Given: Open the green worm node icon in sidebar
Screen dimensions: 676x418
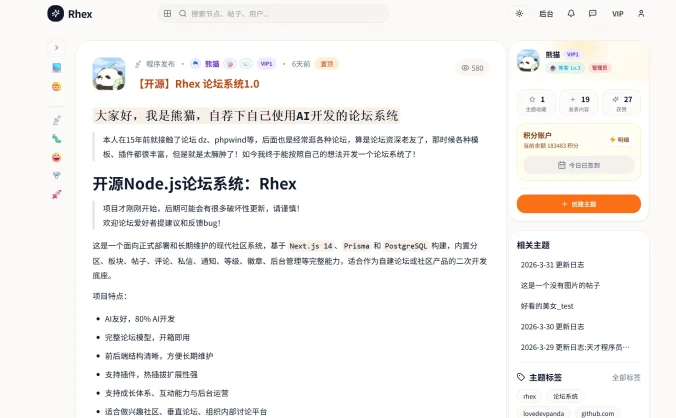Looking at the screenshot, I should click(x=56, y=139).
